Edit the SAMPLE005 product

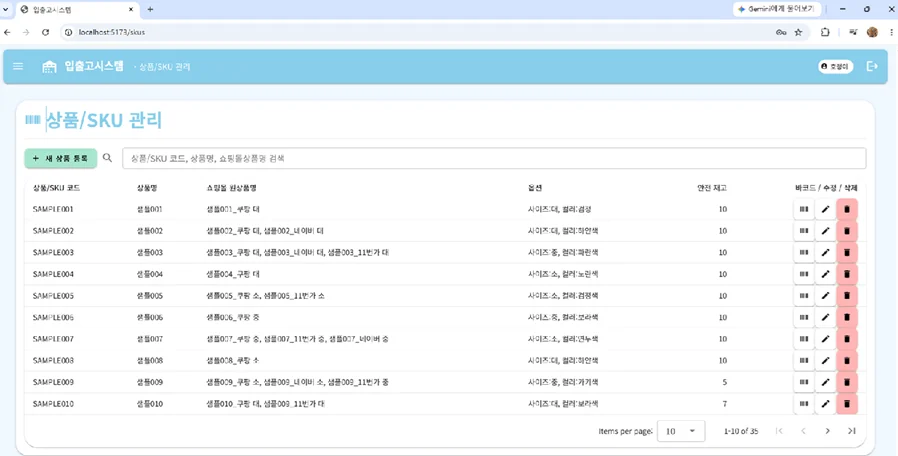coord(825,296)
